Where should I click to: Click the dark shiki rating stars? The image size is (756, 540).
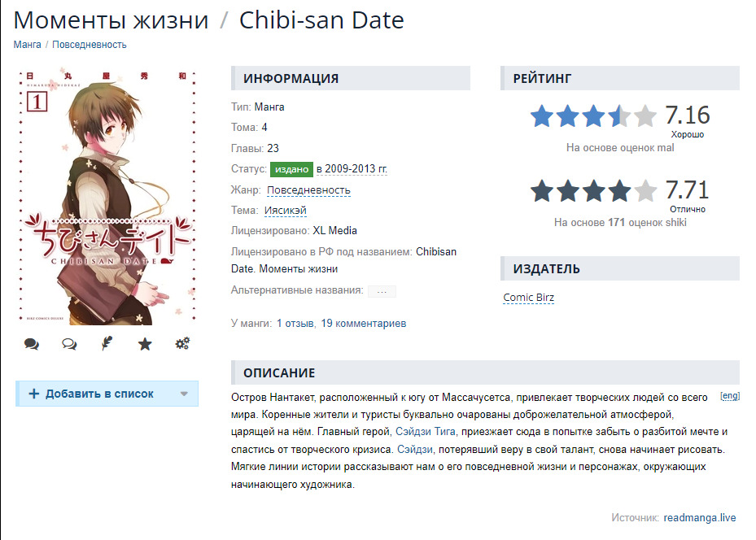point(593,191)
